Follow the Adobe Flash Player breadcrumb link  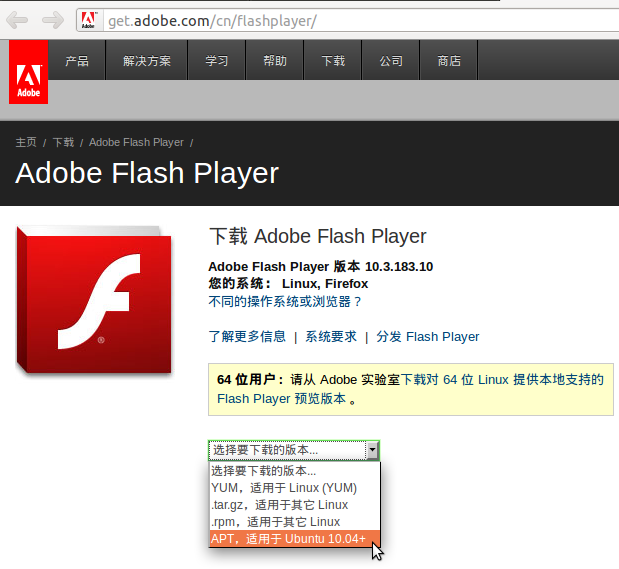pos(136,142)
